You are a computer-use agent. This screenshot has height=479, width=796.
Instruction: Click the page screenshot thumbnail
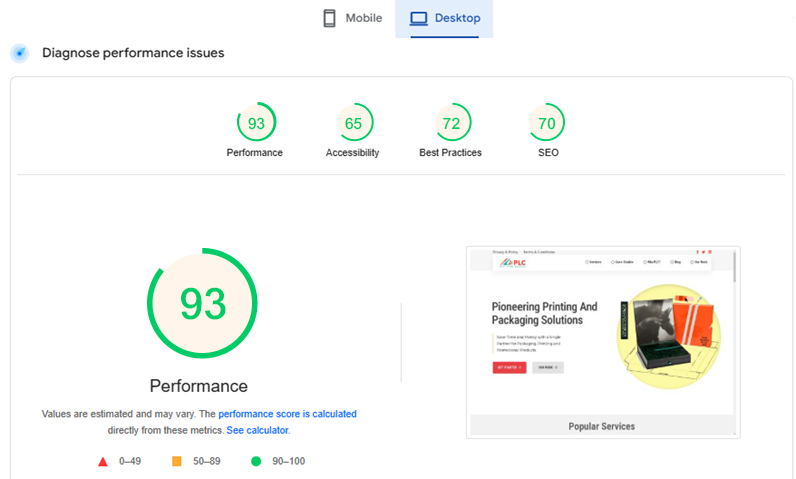point(603,342)
